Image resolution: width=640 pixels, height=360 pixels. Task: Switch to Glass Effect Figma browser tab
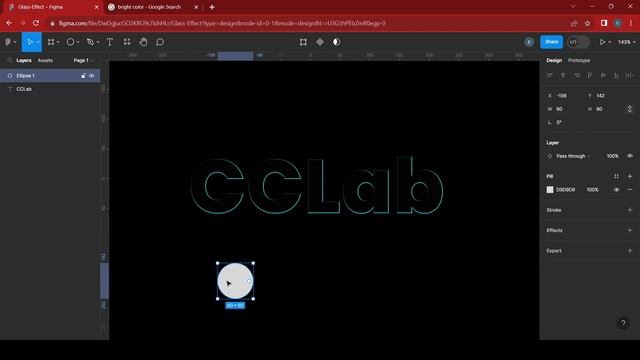[52, 7]
